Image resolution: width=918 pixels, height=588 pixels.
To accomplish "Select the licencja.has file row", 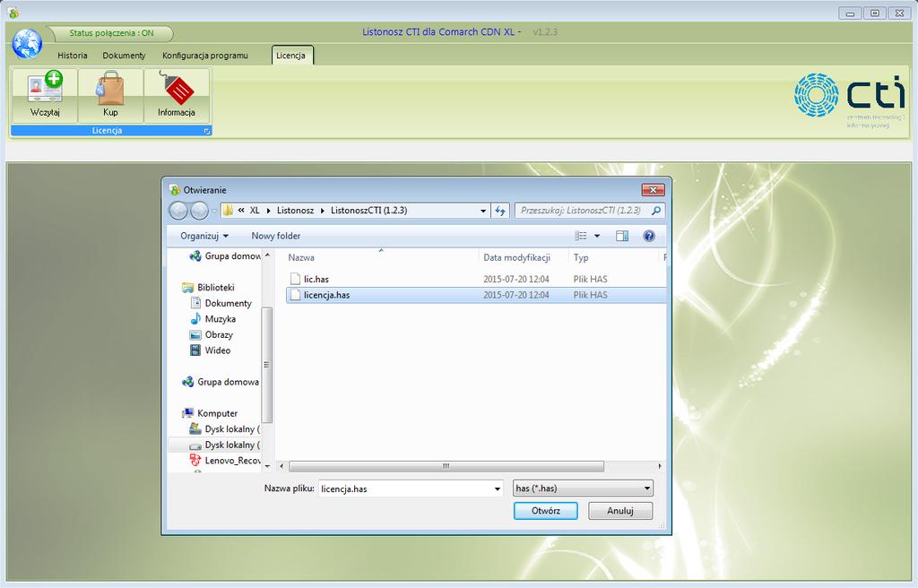I will pos(476,295).
